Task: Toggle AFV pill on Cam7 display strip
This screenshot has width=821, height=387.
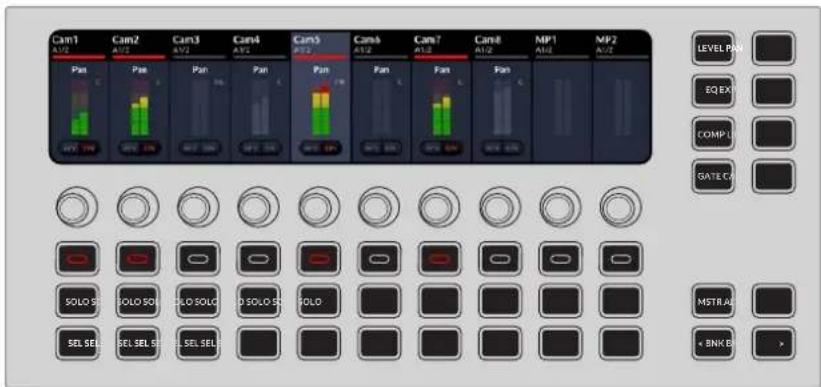Action: [x=432, y=148]
